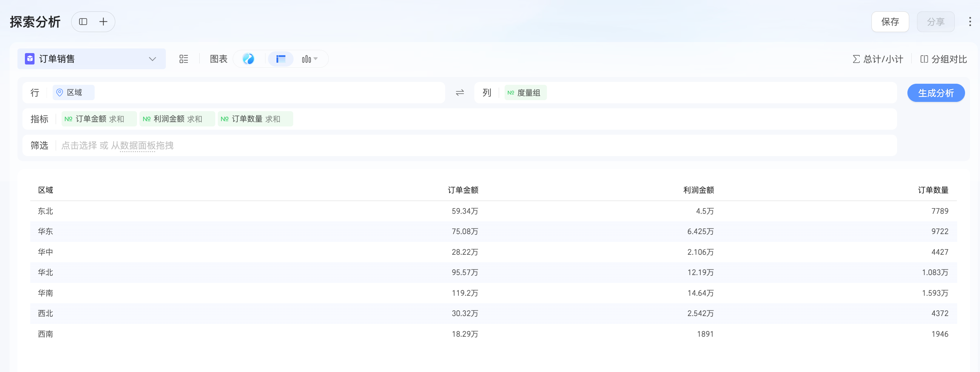Click the 4372 order quantity cell
The width and height of the screenshot is (980, 372).
click(940, 313)
